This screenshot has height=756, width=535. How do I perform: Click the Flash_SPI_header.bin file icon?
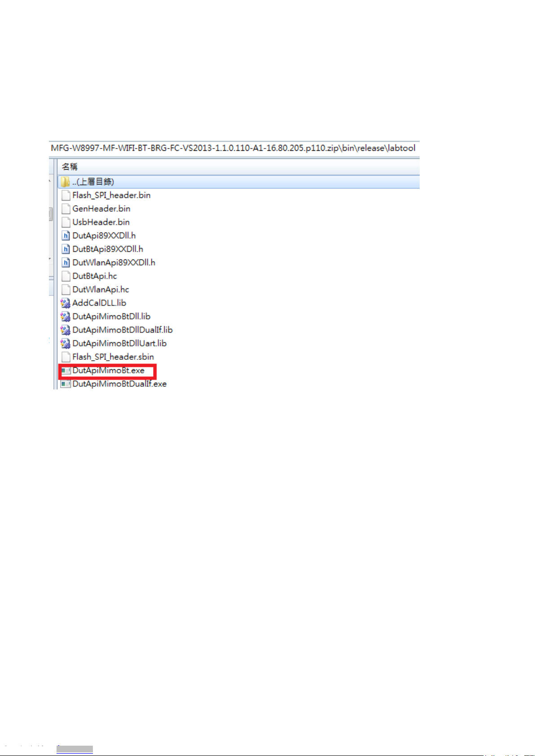point(66,195)
